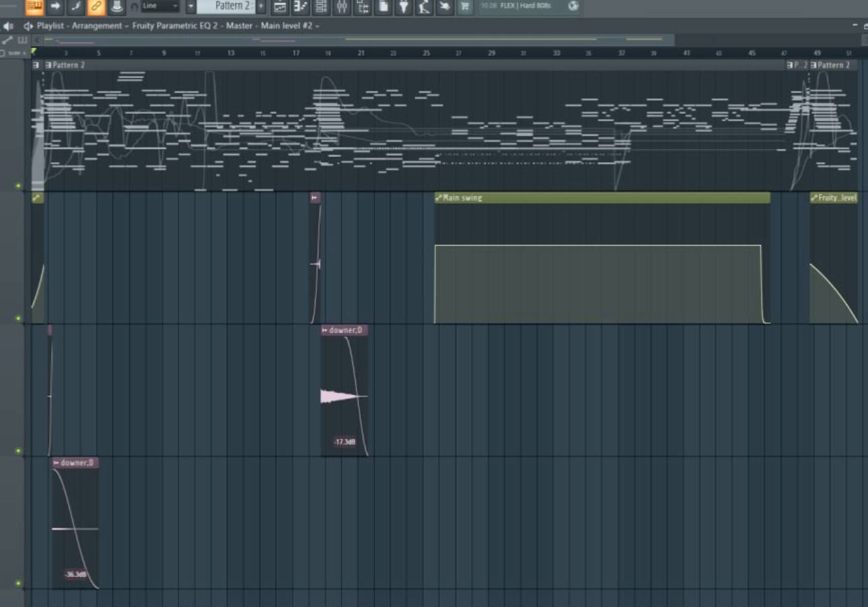This screenshot has width=868, height=607.
Task: Click the right-arrow auto scroll icon
Action: click(56, 7)
